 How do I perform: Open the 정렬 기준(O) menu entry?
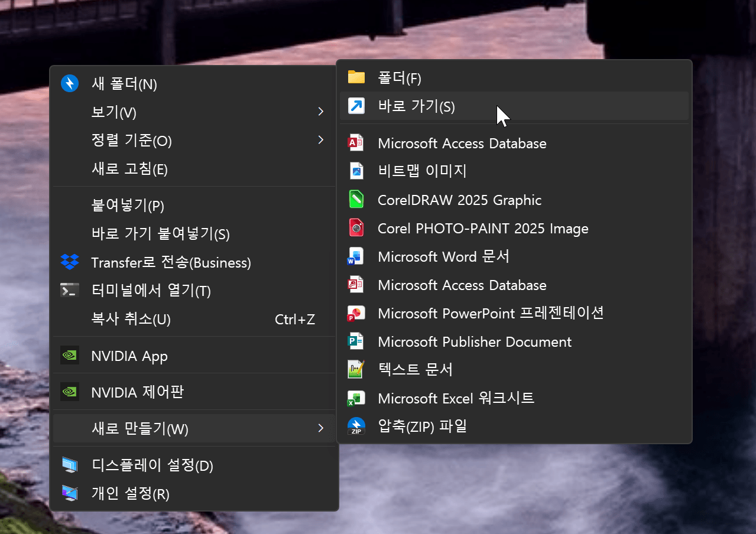click(194, 140)
